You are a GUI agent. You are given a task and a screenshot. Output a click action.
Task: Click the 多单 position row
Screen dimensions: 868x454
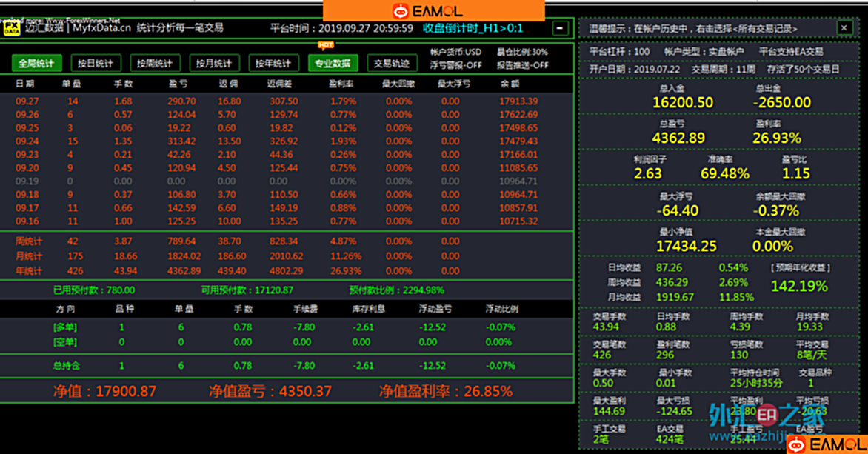tap(65, 327)
